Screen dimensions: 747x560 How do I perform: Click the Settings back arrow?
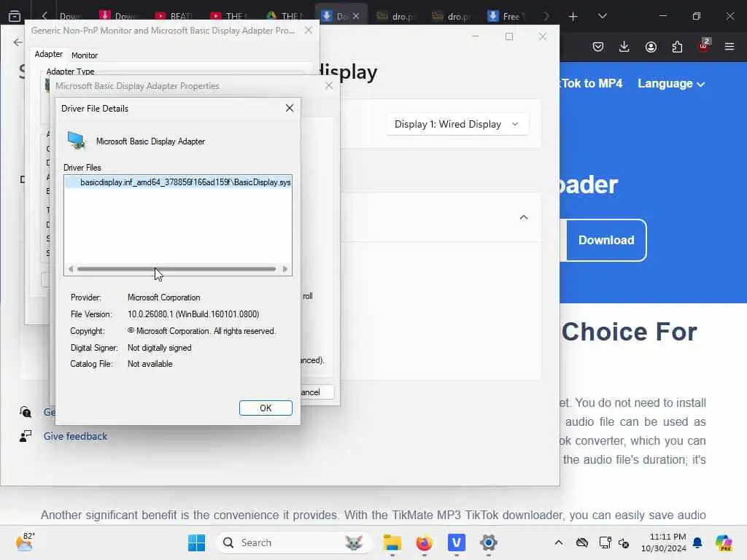point(18,42)
